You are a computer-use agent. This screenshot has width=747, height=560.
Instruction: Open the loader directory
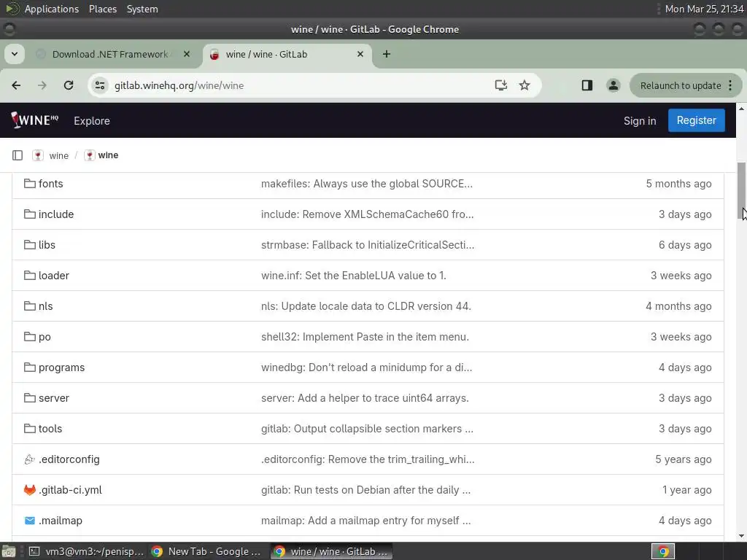click(54, 275)
